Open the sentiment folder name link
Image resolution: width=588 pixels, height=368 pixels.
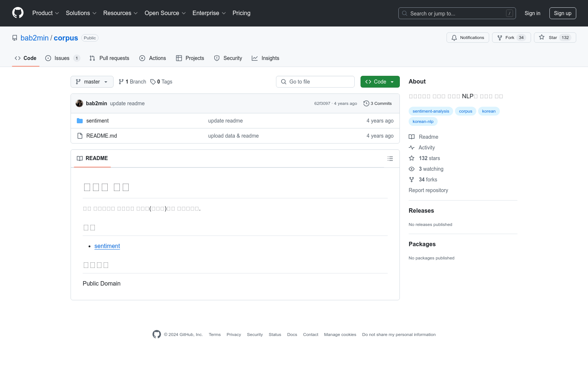tap(97, 121)
